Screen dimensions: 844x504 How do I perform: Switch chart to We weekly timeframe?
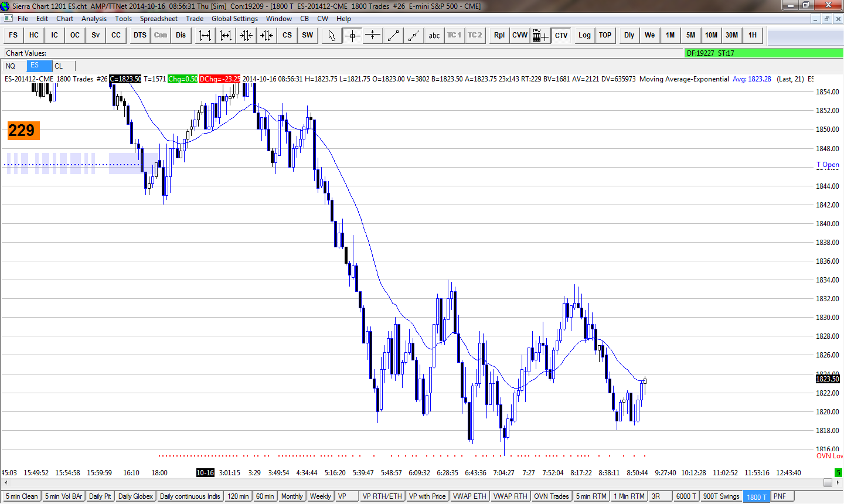650,35
